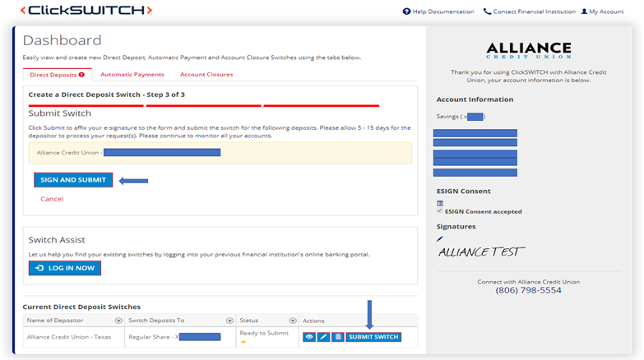Click the Account Information heading
This screenshot has width=644, height=360.
click(475, 99)
